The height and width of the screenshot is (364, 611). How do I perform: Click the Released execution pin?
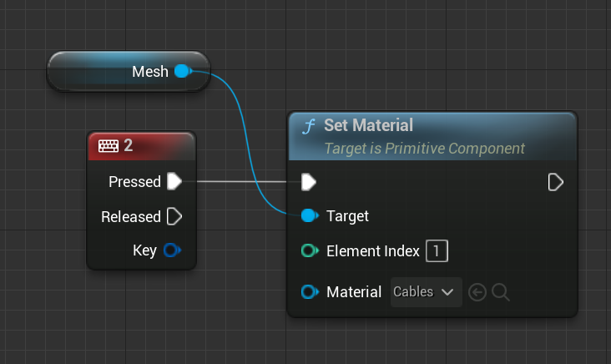point(174,216)
